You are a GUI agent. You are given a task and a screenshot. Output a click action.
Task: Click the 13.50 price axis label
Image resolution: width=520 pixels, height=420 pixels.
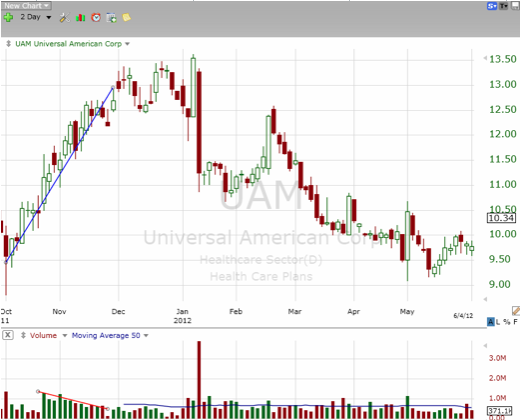pyautogui.click(x=503, y=59)
